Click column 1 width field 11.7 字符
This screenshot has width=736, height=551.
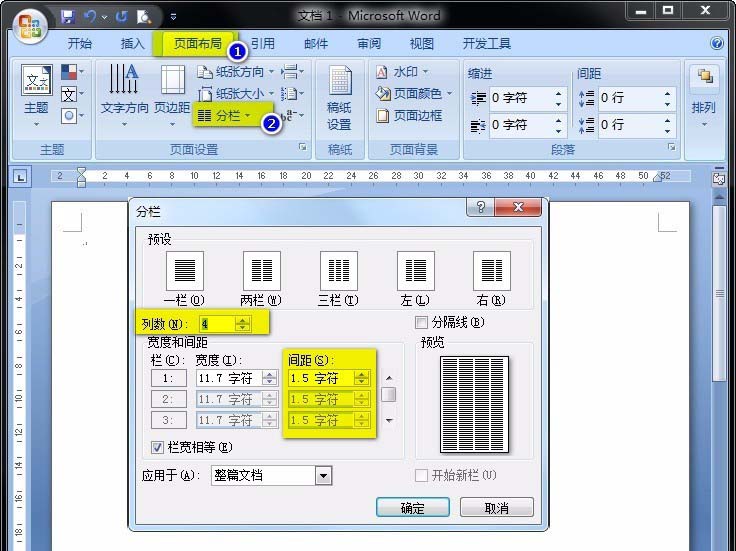click(x=229, y=378)
